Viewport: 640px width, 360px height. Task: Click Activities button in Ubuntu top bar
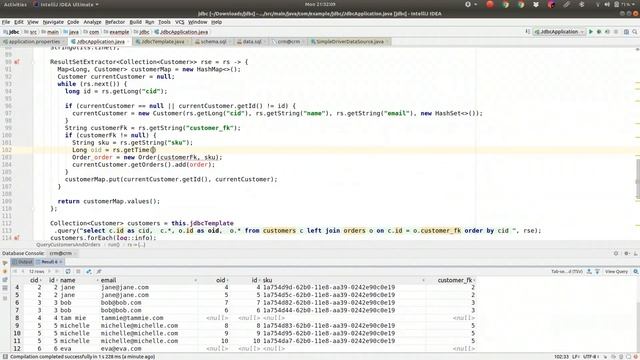15,4
